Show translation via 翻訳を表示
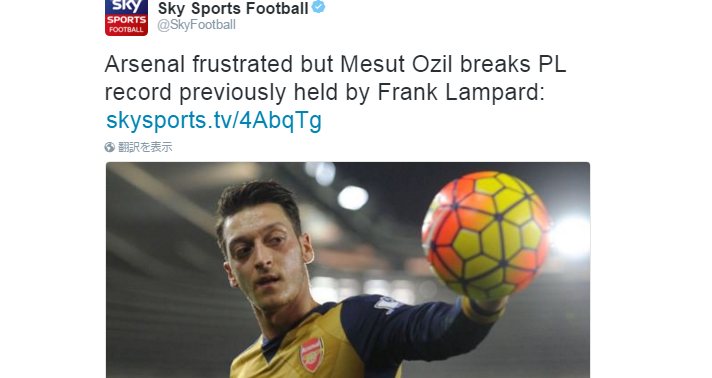Image resolution: width=712 pixels, height=378 pixels. (x=145, y=147)
